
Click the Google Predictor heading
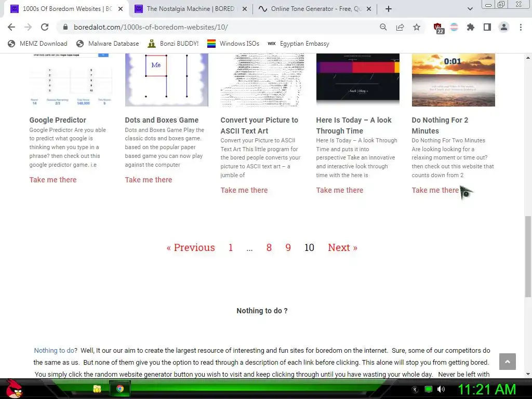click(x=58, y=120)
